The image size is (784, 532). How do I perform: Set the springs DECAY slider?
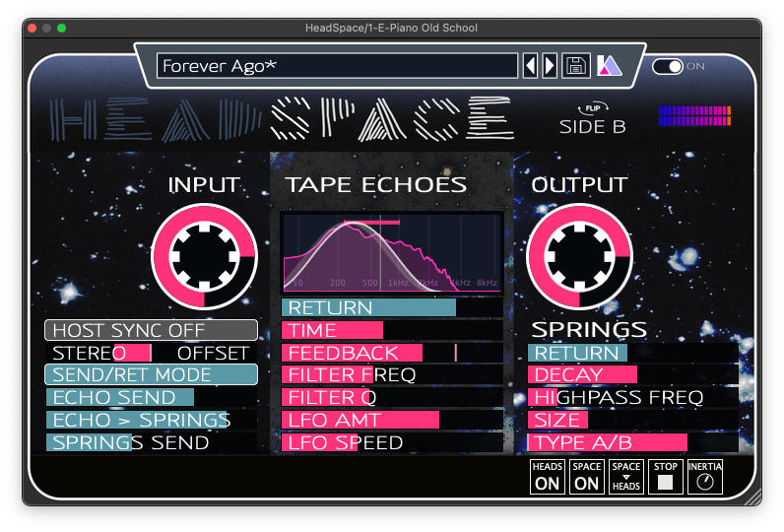click(x=632, y=374)
